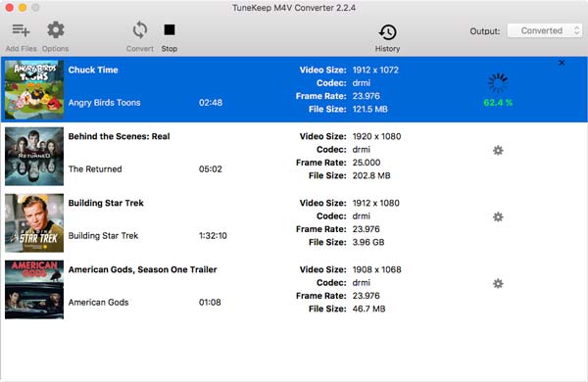Image resolution: width=588 pixels, height=382 pixels.
Task: Click the 3.96 GB file size value
Action: (x=368, y=242)
